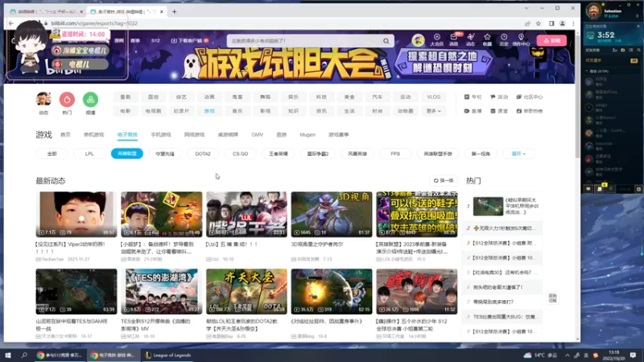Open the 专栏 column link icon
The height and width of the screenshot is (362, 644).
(x=473, y=97)
